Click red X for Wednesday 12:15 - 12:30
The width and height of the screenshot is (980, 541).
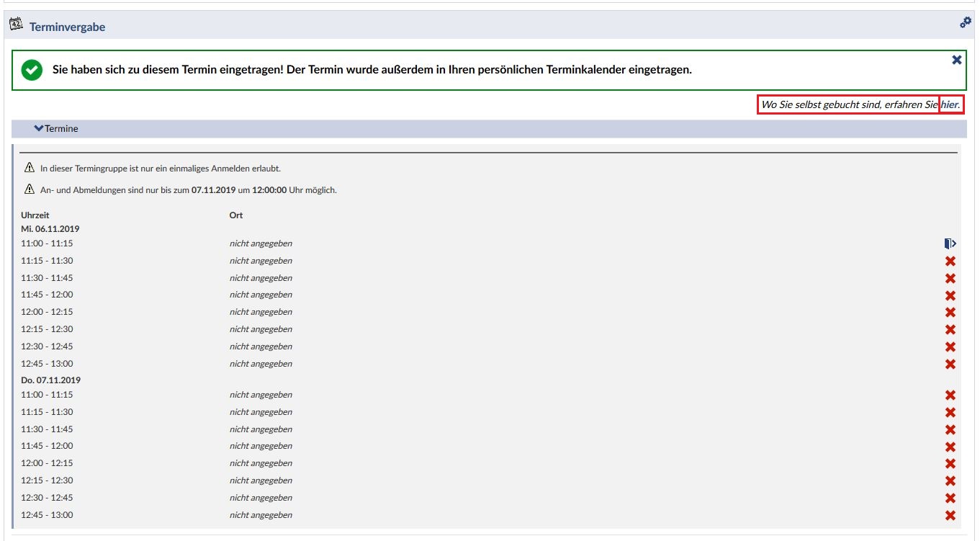[x=950, y=330]
